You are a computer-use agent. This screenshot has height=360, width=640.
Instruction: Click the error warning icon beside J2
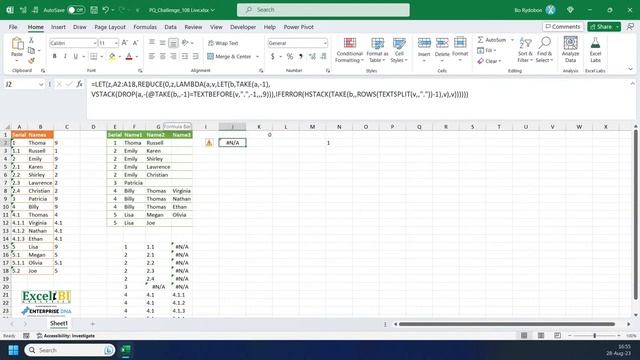coord(209,142)
